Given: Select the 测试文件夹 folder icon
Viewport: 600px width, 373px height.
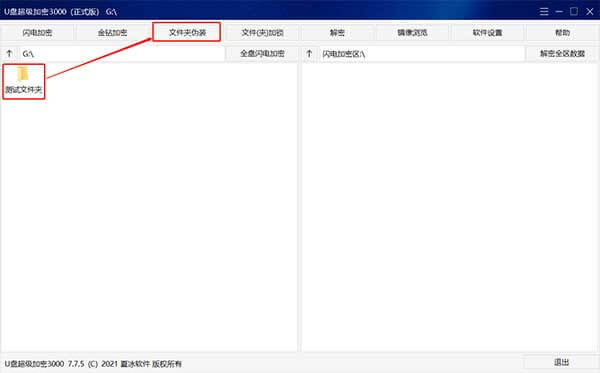Looking at the screenshot, I should pyautogui.click(x=24, y=81).
